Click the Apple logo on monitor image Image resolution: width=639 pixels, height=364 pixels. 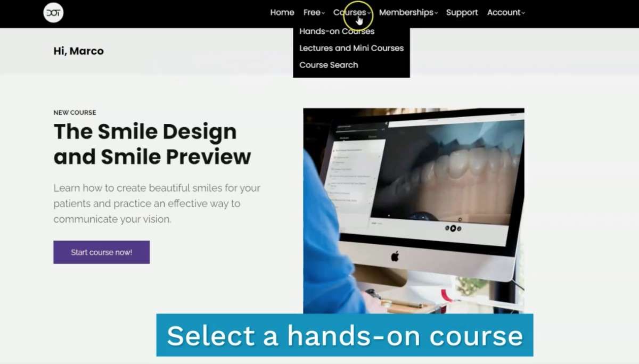tap(395, 257)
